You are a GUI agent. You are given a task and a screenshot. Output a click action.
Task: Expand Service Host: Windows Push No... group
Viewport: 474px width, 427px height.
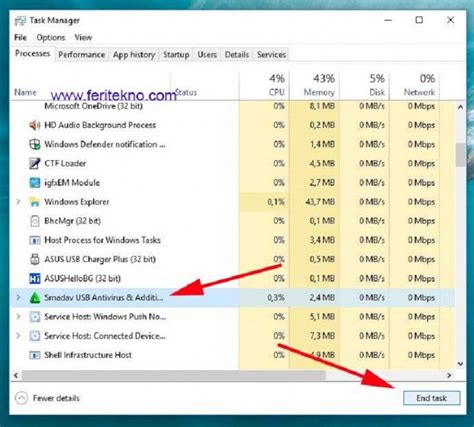pos(18,317)
